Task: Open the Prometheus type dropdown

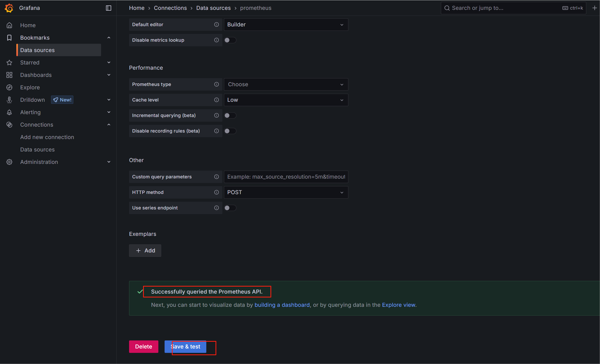Action: point(286,84)
